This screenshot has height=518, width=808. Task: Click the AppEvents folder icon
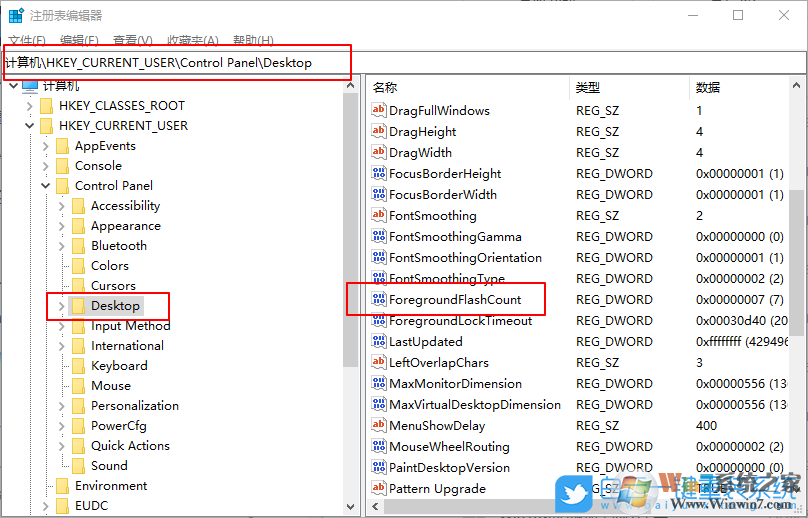point(62,146)
